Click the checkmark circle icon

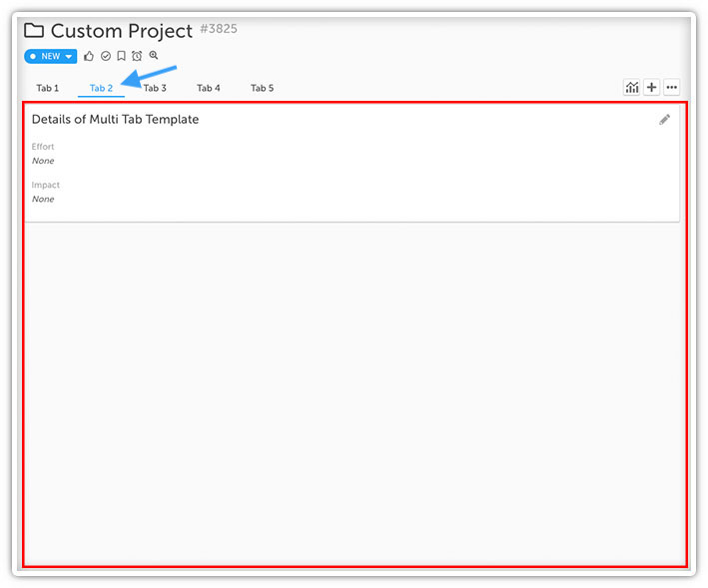click(106, 56)
